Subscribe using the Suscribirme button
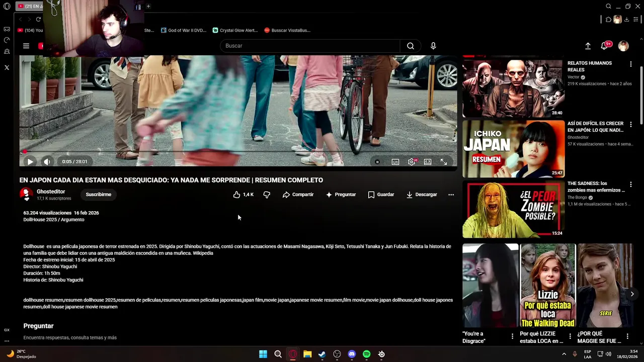Image resolution: width=644 pixels, height=362 pixels. coord(99,195)
